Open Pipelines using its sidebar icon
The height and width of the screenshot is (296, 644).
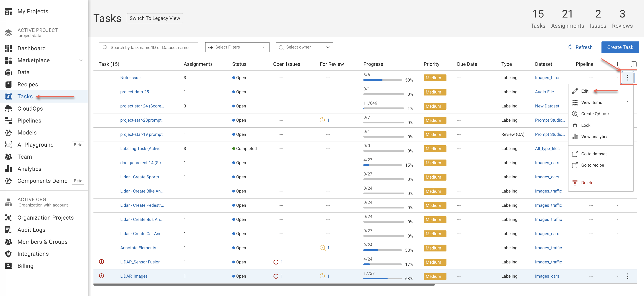coord(8,121)
